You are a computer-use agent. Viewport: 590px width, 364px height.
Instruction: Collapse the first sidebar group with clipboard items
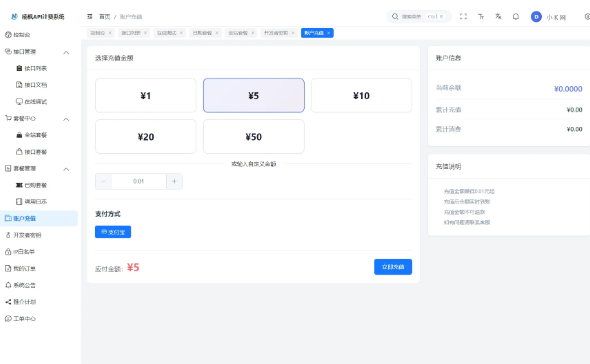click(66, 52)
